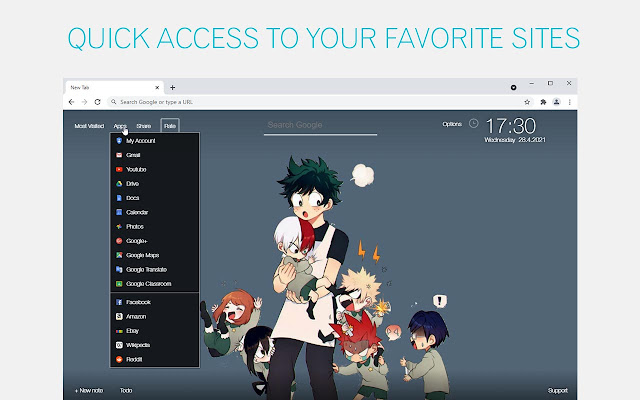Click the "Reddit" label
Image resolution: width=640 pixels, height=400 pixels.
tap(134, 359)
